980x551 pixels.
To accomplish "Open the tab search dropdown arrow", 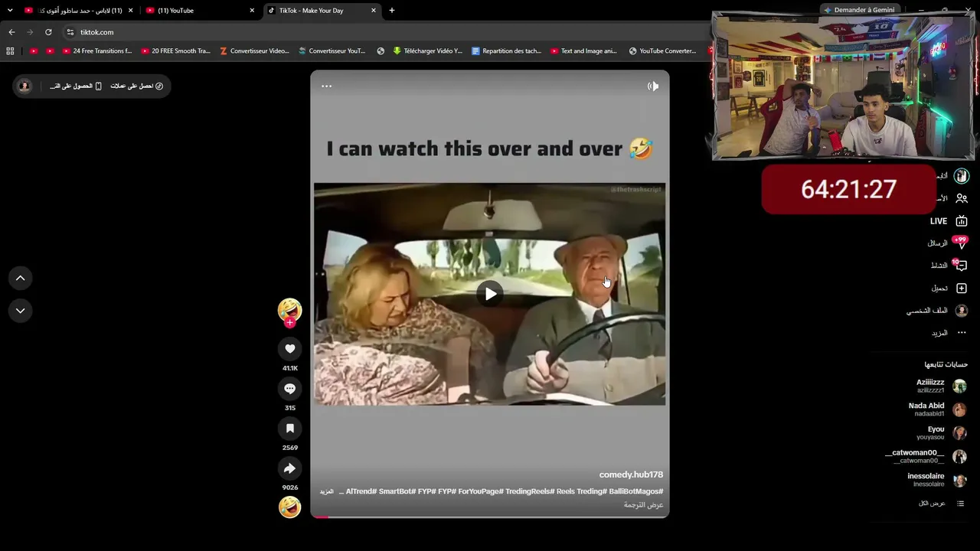I will [x=10, y=11].
